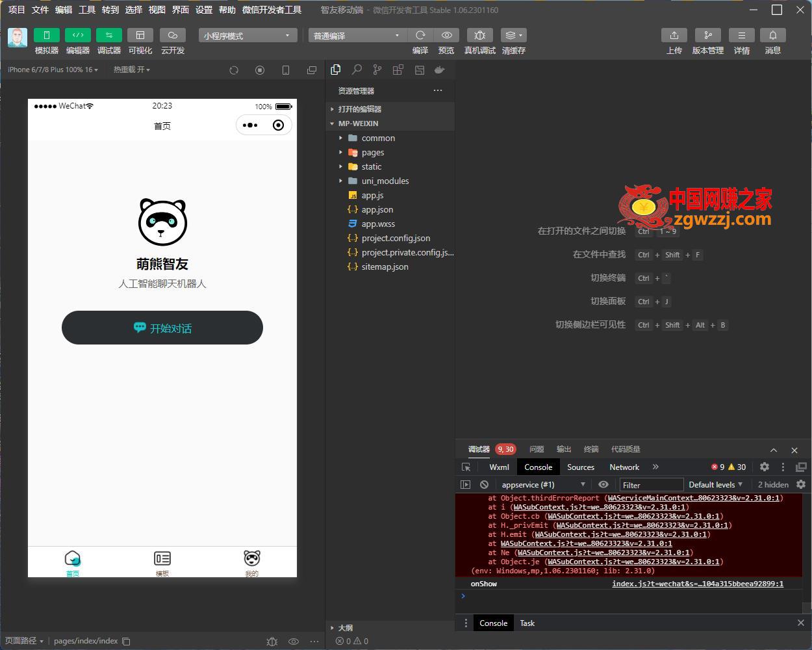
Task: Click the simulator refresh icon
Action: click(234, 70)
